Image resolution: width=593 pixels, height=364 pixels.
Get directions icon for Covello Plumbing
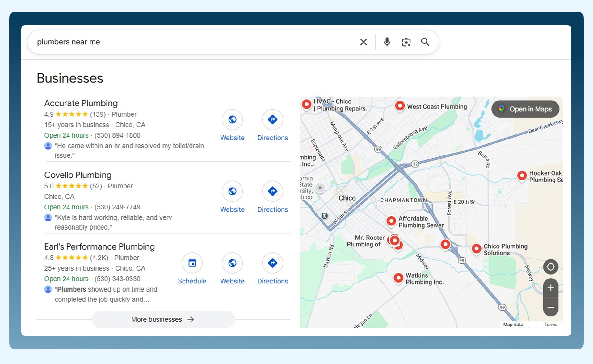coord(272,191)
